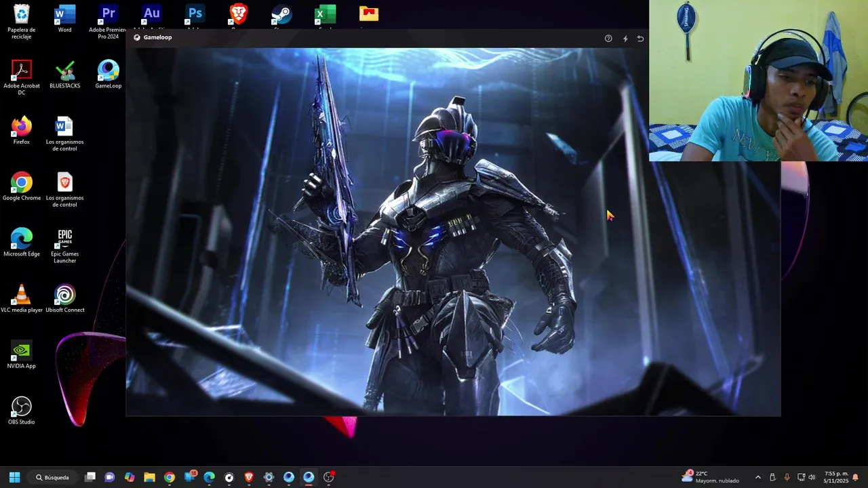Screen dimensions: 868x488
Task: Select the Brave PDF file Los organismos de control
Action: [64, 190]
